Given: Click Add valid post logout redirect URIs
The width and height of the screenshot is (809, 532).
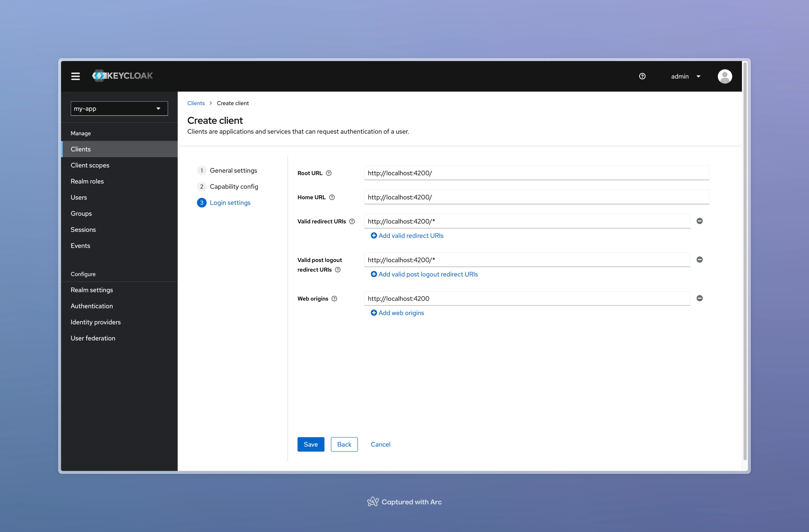Looking at the screenshot, I should [428, 274].
